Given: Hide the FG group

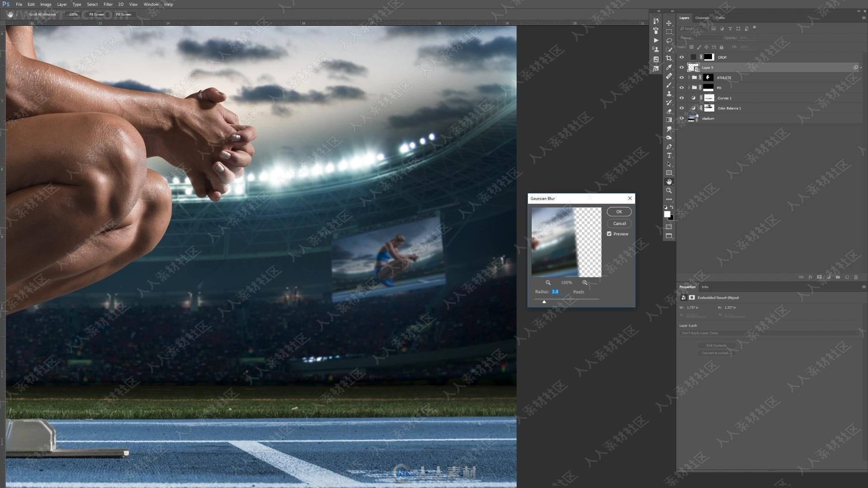Looking at the screenshot, I should click(681, 88).
